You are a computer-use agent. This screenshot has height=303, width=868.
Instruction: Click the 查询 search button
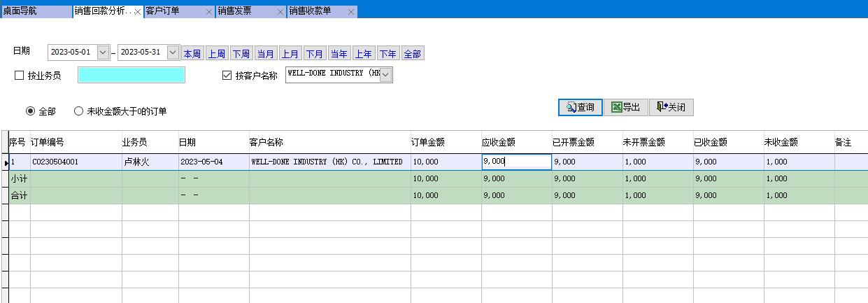pyautogui.click(x=580, y=107)
